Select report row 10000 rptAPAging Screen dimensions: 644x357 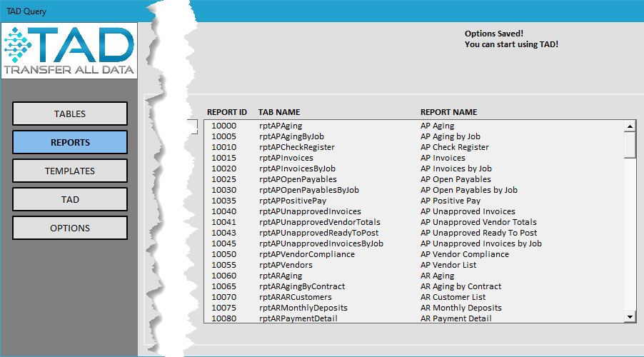pos(413,126)
